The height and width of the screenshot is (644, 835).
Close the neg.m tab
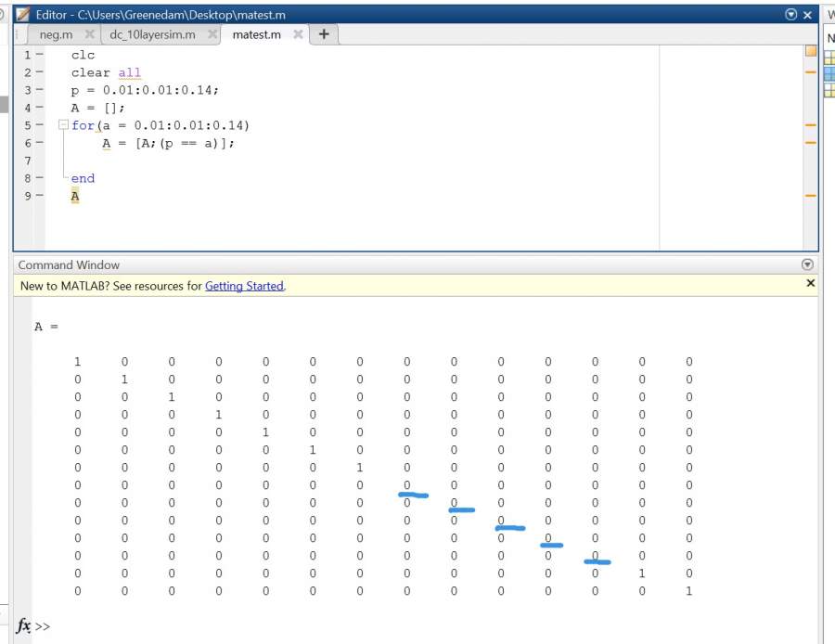tap(89, 34)
